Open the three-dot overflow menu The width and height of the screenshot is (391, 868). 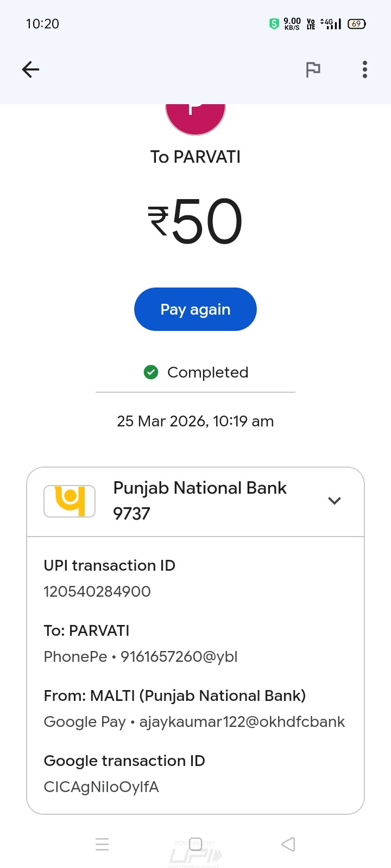click(365, 69)
